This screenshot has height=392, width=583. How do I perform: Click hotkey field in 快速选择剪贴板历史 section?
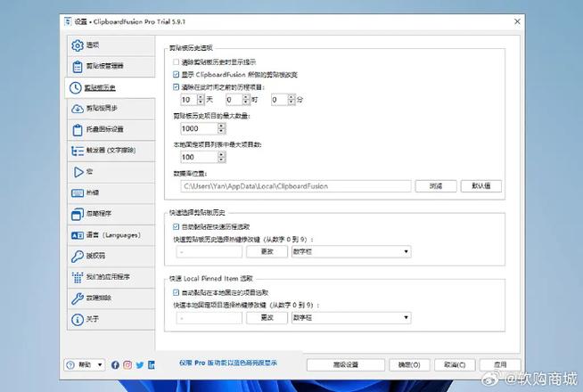tap(209, 252)
